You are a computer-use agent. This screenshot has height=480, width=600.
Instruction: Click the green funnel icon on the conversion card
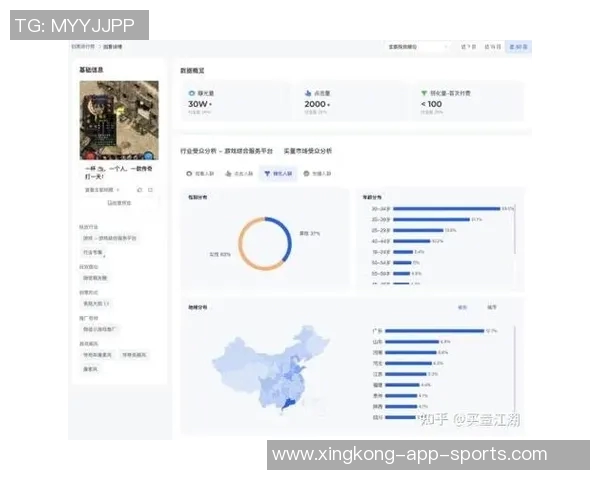[424, 93]
